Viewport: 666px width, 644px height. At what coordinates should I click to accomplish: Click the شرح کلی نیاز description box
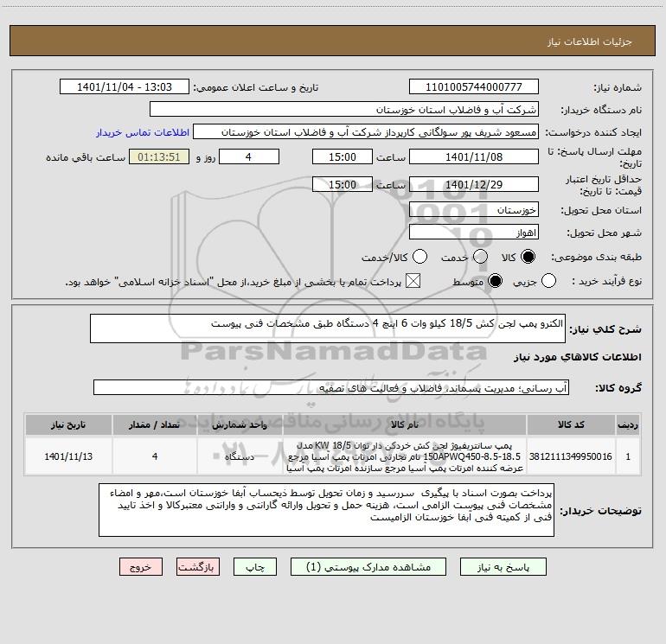click(x=328, y=328)
